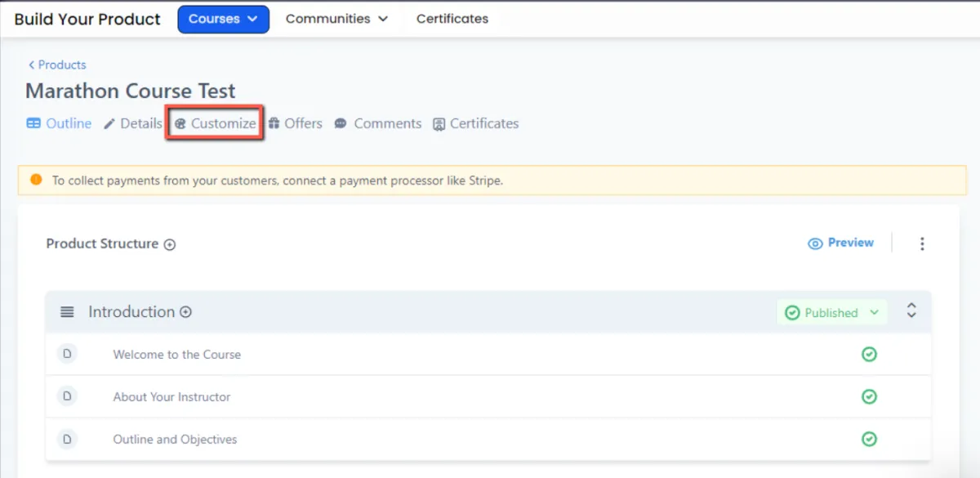Image resolution: width=980 pixels, height=478 pixels.
Task: Grab the Introduction section drag handle
Action: [67, 312]
